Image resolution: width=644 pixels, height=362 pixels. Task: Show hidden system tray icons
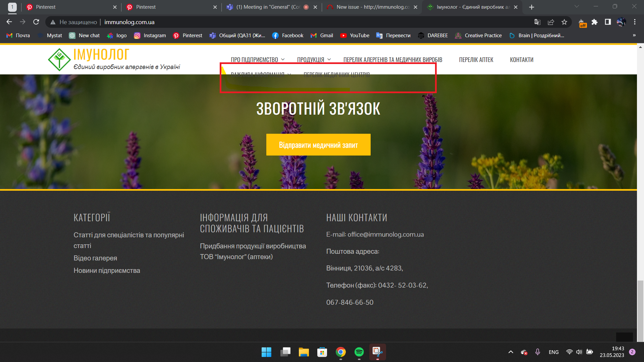tap(511, 352)
